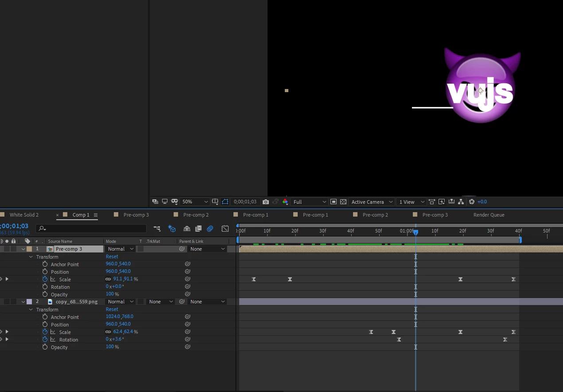
Task: Open TrkMat dropdown for copy png layer
Action: 161,302
